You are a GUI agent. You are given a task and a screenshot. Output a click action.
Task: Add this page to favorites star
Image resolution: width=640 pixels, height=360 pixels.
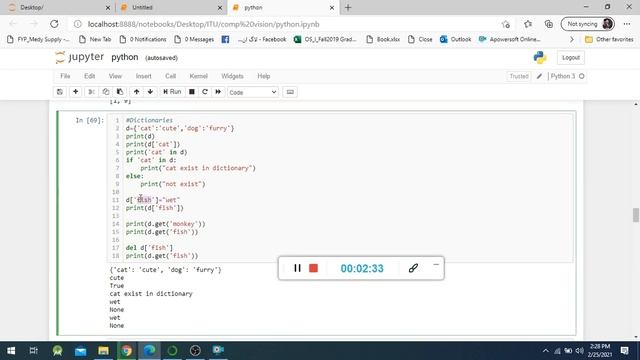(x=506, y=24)
